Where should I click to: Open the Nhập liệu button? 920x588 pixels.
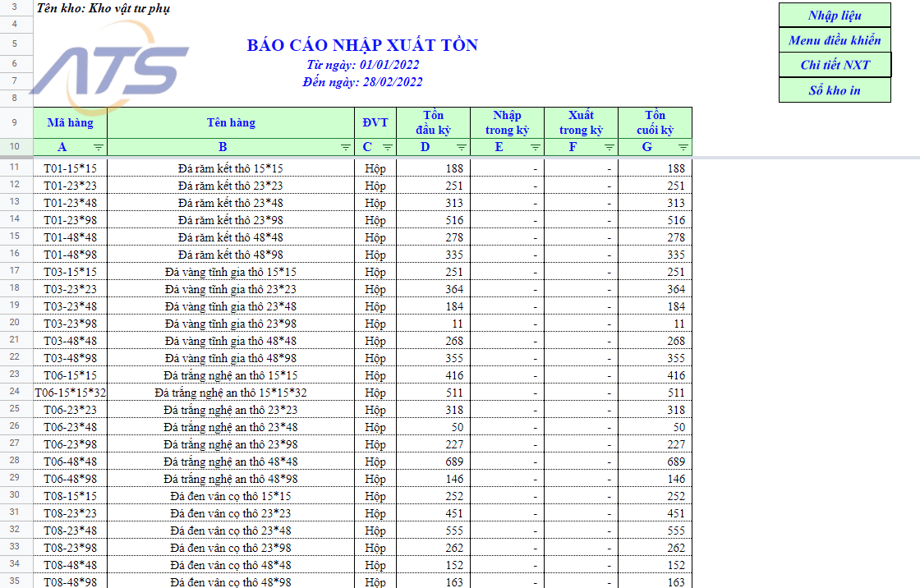pyautogui.click(x=835, y=16)
